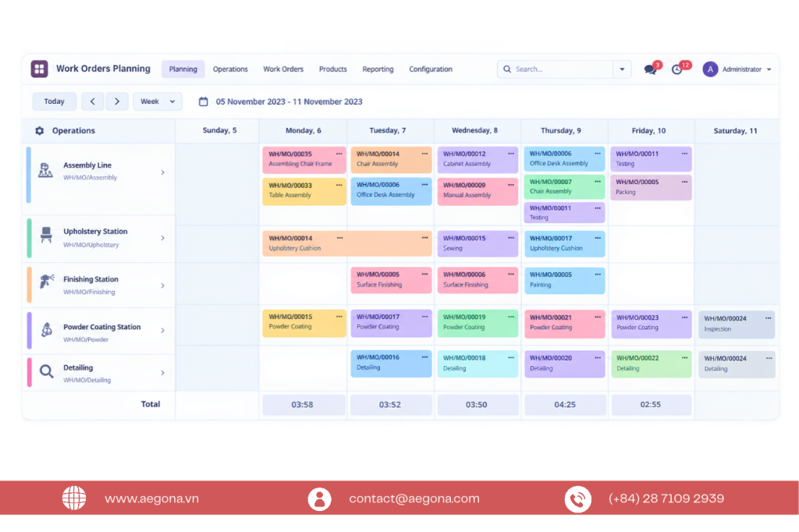Open the Products menu
This screenshot has height=532, width=799.
[332, 69]
